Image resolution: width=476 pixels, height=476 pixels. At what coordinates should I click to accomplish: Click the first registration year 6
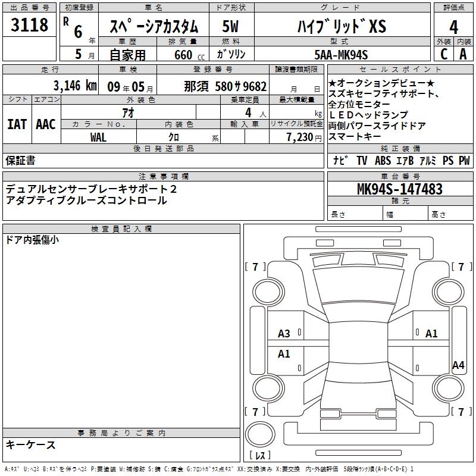click(x=79, y=32)
